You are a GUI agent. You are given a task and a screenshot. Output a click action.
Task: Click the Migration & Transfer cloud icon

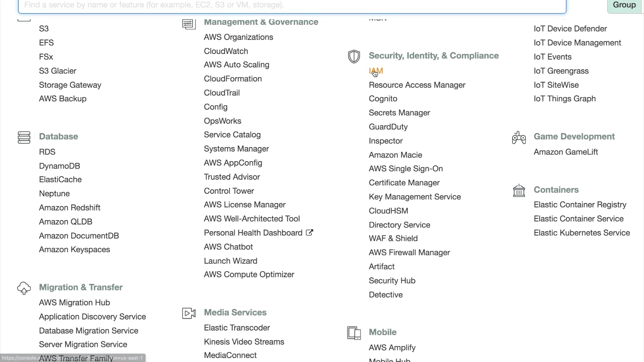[24, 288]
